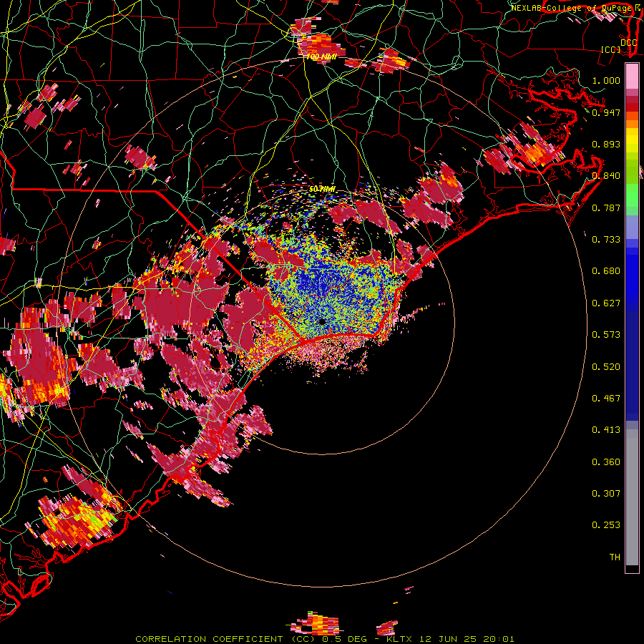Screen dimensions: 644x644
Task: Select the 0.947 legend value
Action: (x=606, y=112)
